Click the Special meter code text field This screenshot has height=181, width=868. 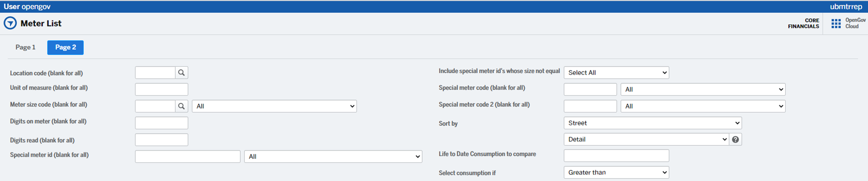[x=590, y=89]
